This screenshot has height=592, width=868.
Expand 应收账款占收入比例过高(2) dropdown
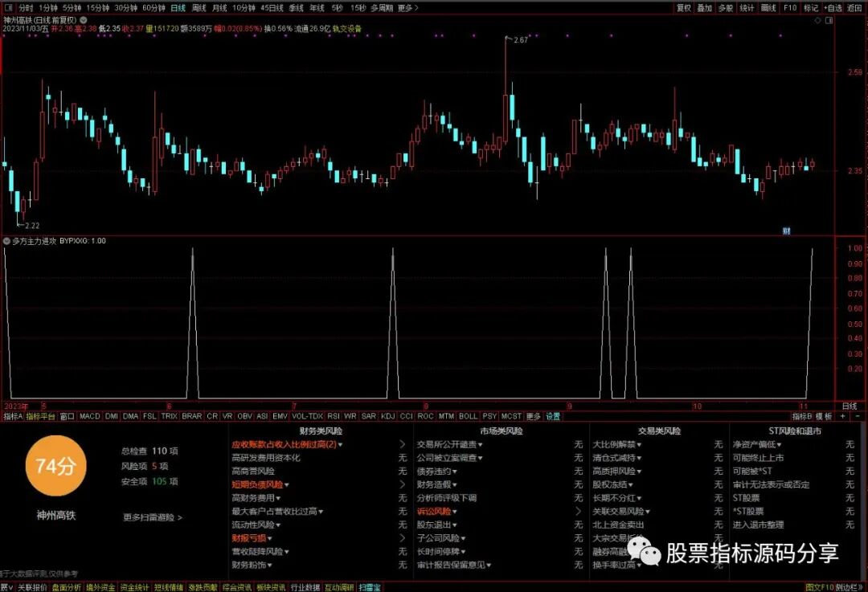click(341, 445)
